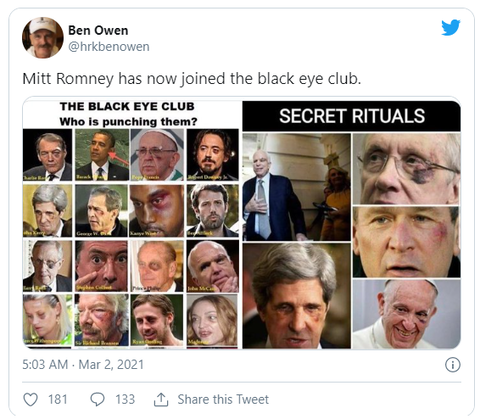Open THE BLACK EYE CLUB heading image
The height and width of the screenshot is (419, 480).
pyautogui.click(x=127, y=106)
